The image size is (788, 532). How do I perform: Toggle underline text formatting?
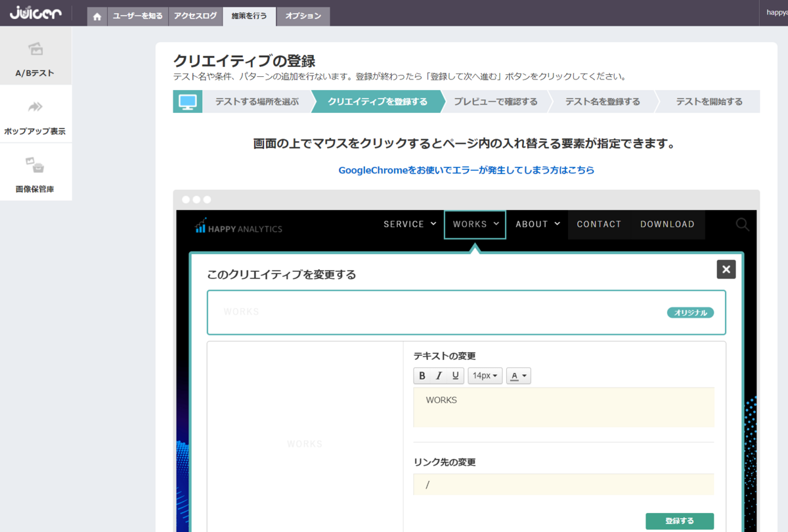(456, 376)
